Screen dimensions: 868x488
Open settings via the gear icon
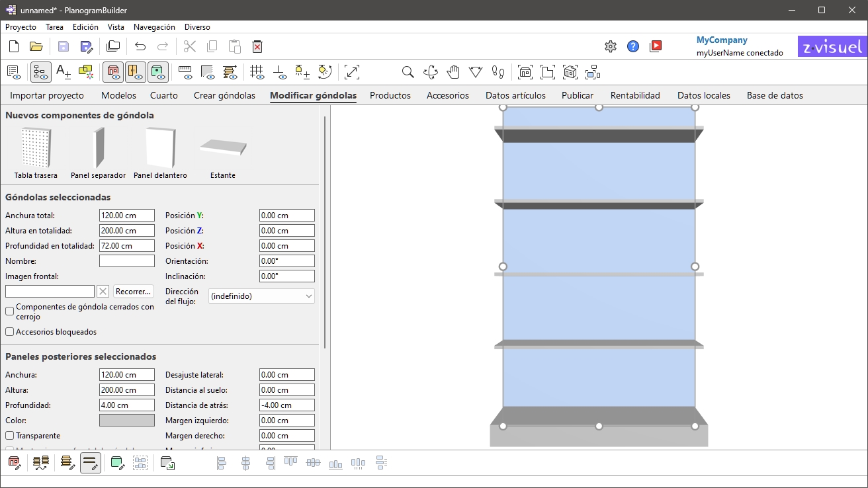point(611,46)
